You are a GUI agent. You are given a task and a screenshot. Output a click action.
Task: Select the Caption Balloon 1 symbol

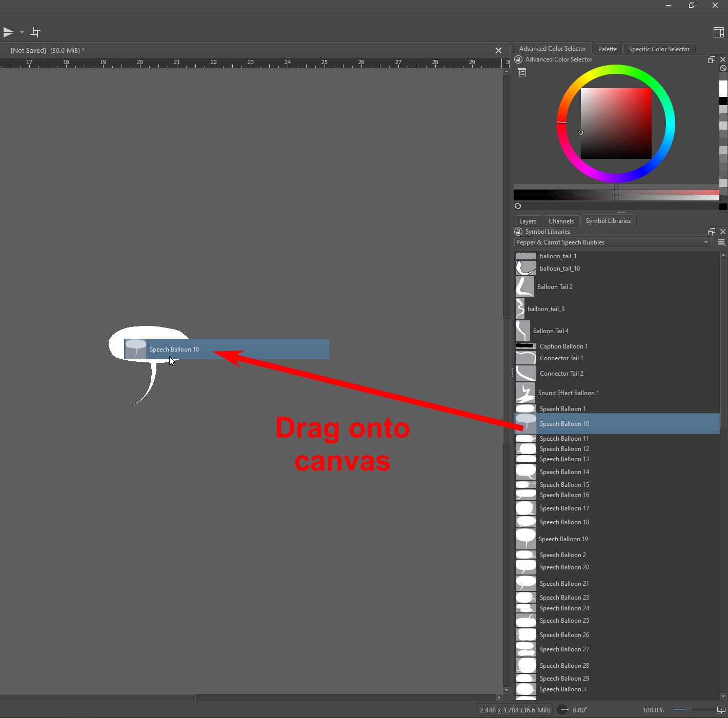[617, 346]
